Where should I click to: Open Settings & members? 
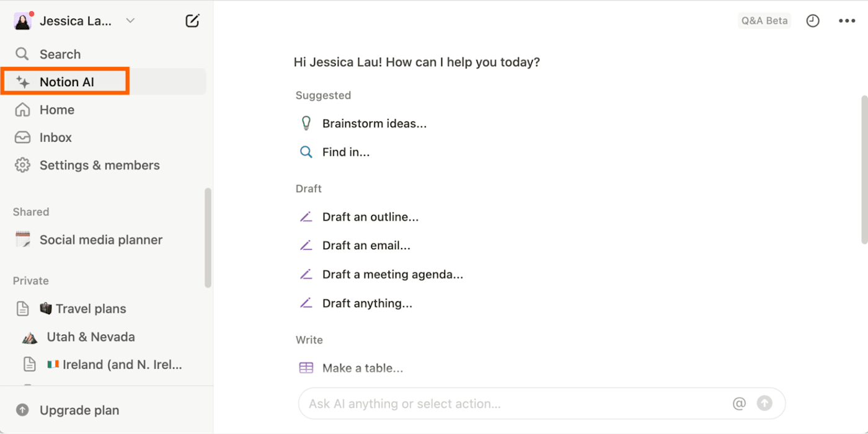(x=99, y=165)
